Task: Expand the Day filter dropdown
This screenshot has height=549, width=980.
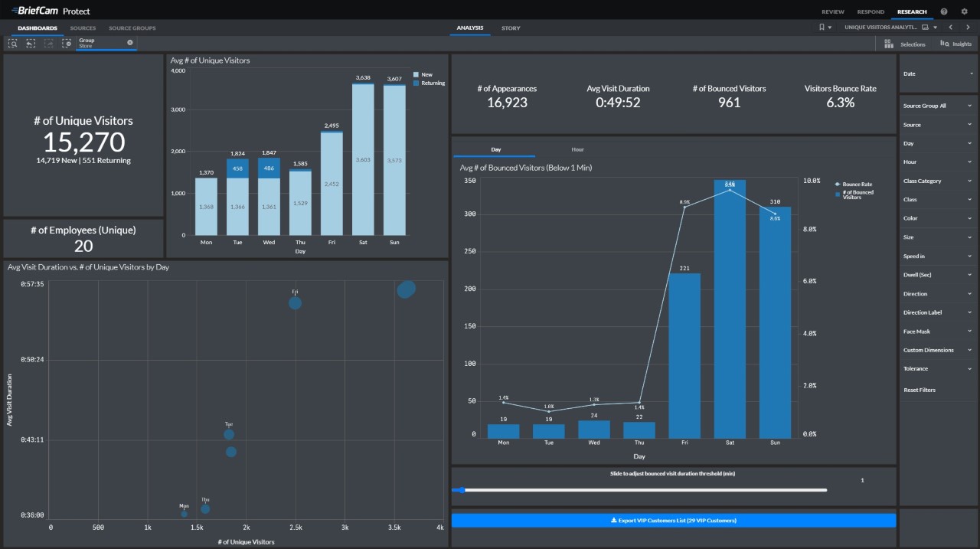Action: point(936,143)
